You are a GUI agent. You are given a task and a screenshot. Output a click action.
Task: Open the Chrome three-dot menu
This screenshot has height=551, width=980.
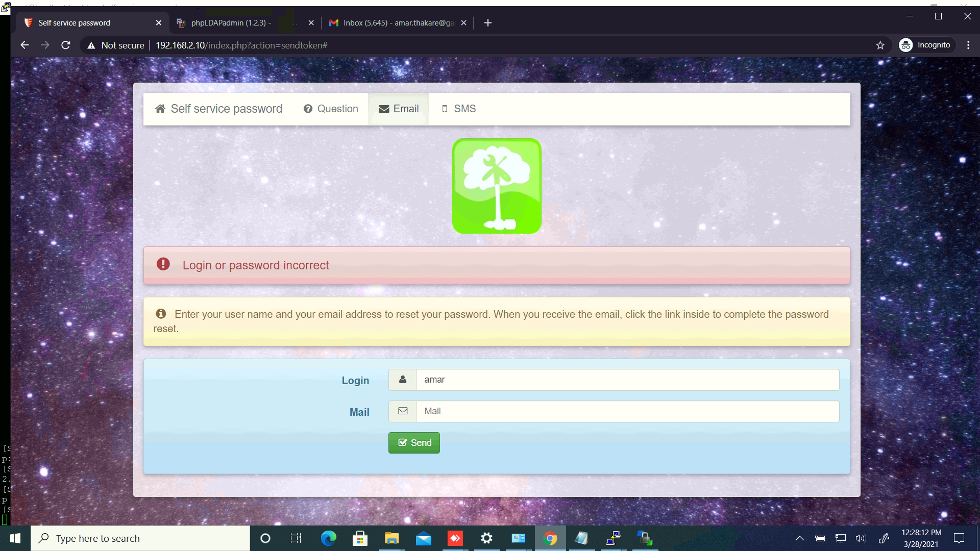[968, 45]
